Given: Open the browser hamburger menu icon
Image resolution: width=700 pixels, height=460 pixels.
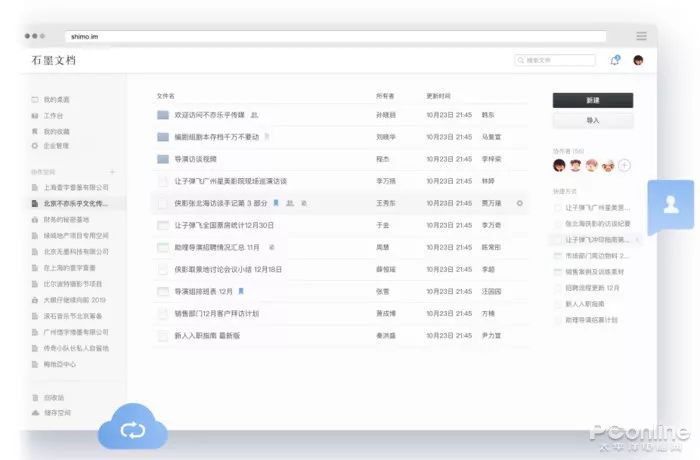Looking at the screenshot, I should click(x=642, y=36).
